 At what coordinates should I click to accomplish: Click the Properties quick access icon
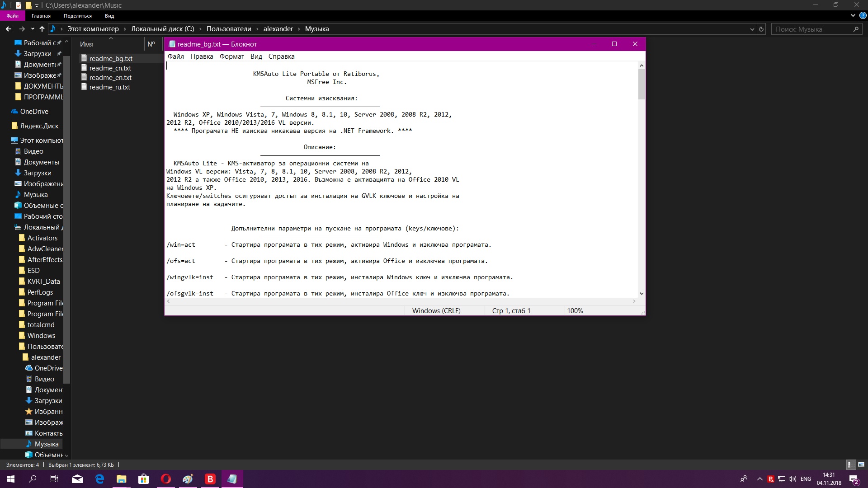coord(19,5)
